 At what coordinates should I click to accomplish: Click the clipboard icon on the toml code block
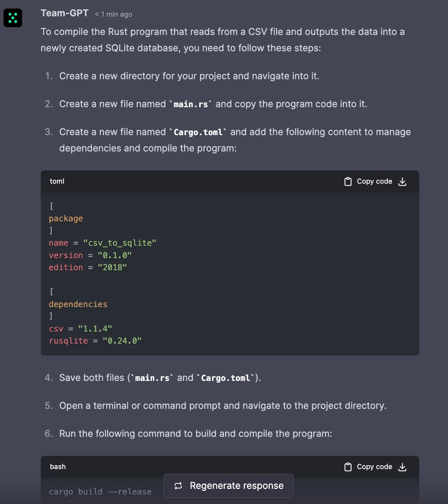click(x=347, y=181)
